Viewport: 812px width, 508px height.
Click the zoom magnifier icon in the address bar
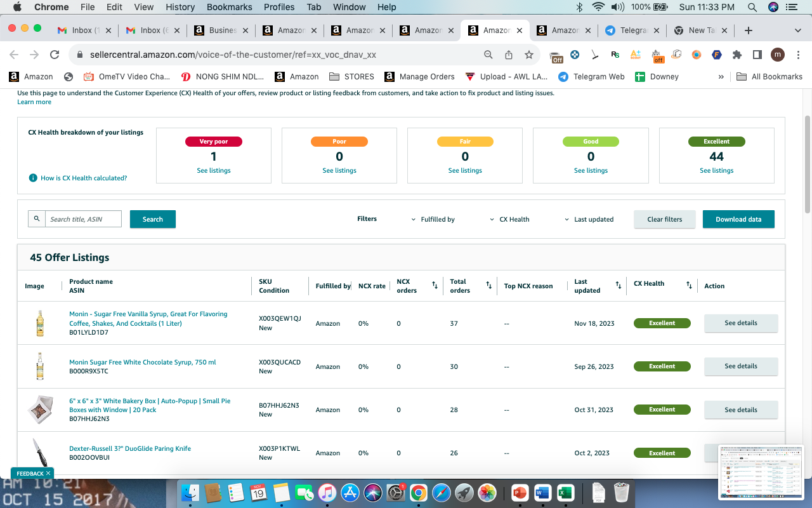(488, 55)
